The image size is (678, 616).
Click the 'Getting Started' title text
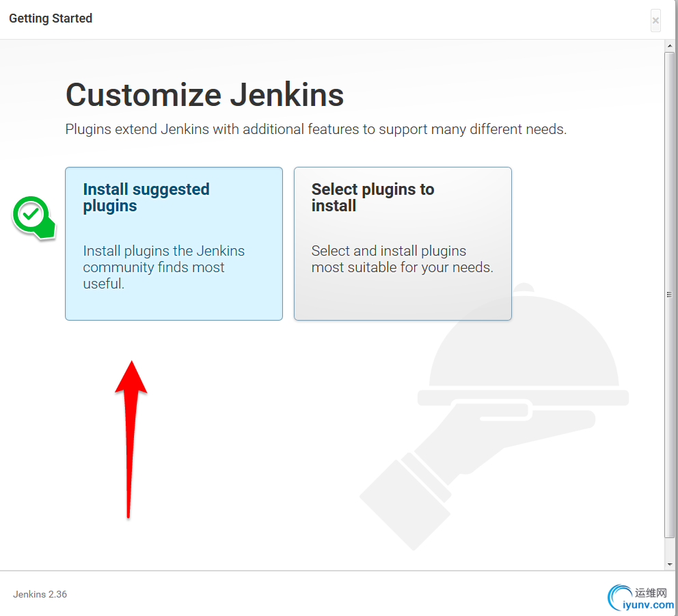tap(51, 18)
